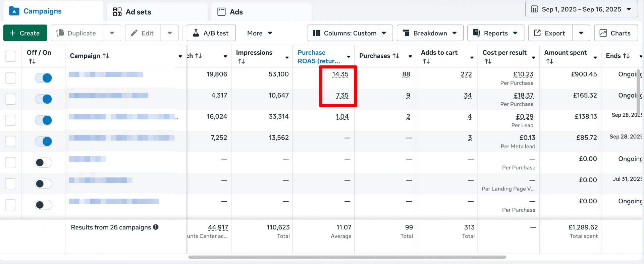Enable the fifth campaign's off toggle

(x=44, y=163)
